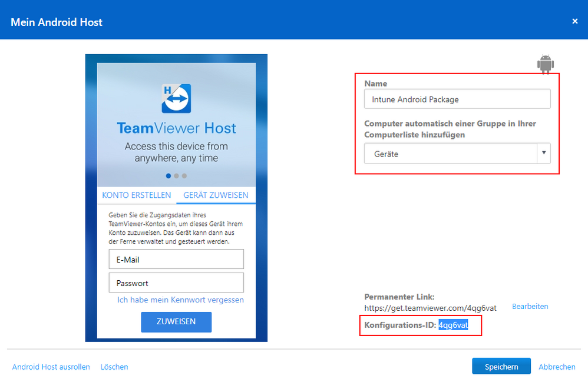
Task: Click the 'TeamViewer Host' heading text
Action: 176,128
